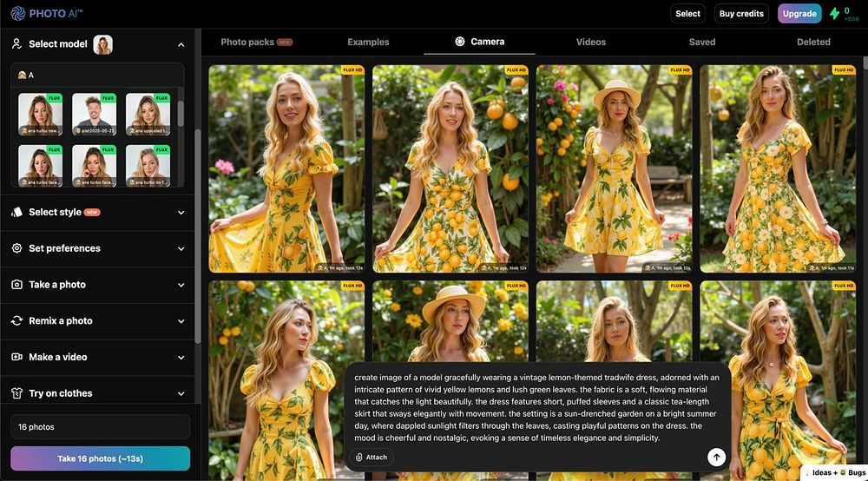Click the paperclip icon in the prompt box

click(358, 458)
